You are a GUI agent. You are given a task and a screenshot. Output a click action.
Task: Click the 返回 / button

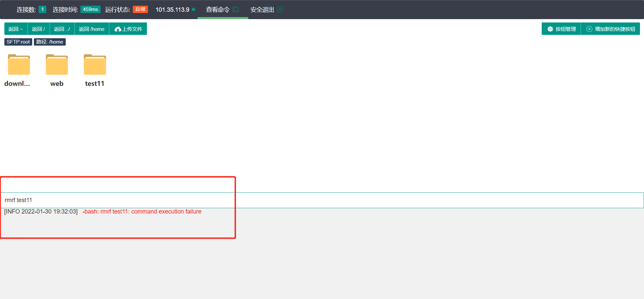coord(39,29)
